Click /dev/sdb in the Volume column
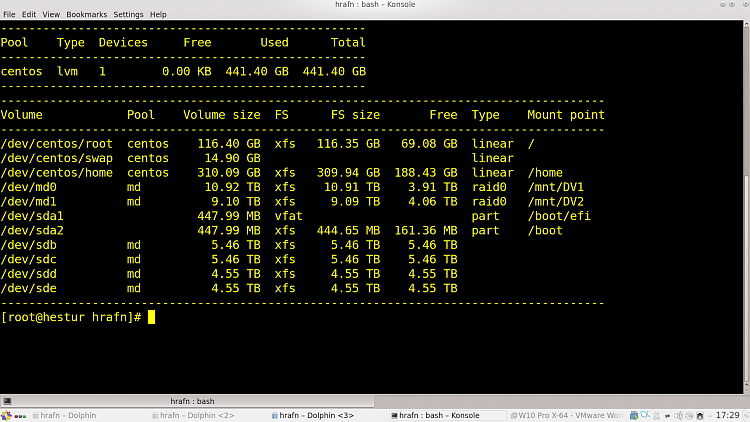 (x=29, y=245)
